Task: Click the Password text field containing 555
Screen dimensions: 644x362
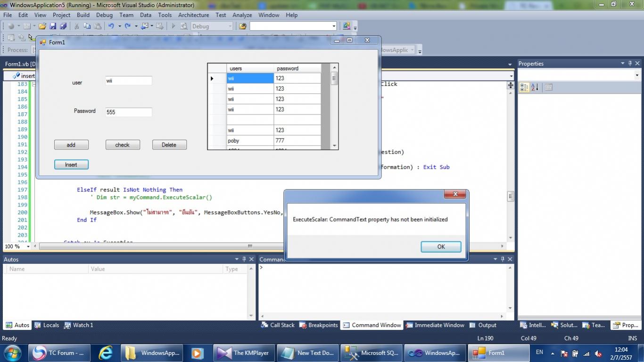Action: [128, 112]
